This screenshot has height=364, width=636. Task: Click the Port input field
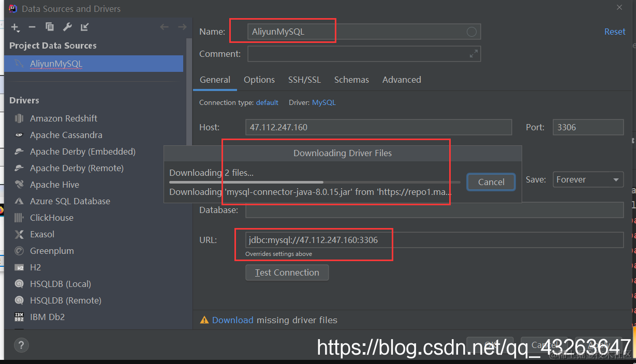coord(588,127)
